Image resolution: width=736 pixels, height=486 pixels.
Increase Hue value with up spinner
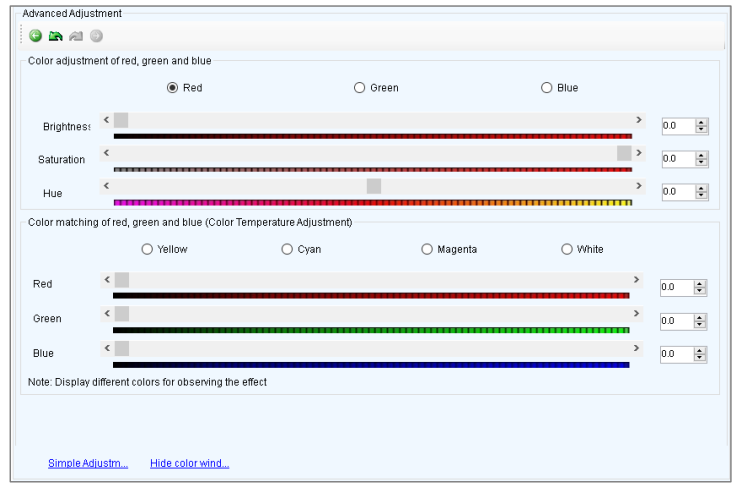tap(701, 188)
